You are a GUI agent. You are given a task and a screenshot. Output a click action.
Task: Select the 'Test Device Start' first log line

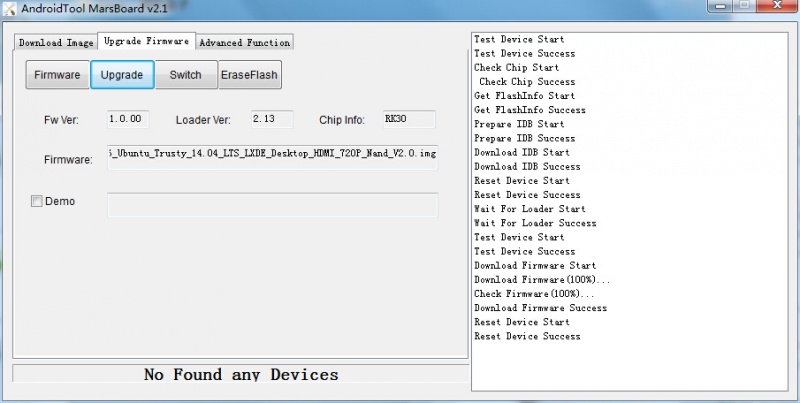[519, 39]
